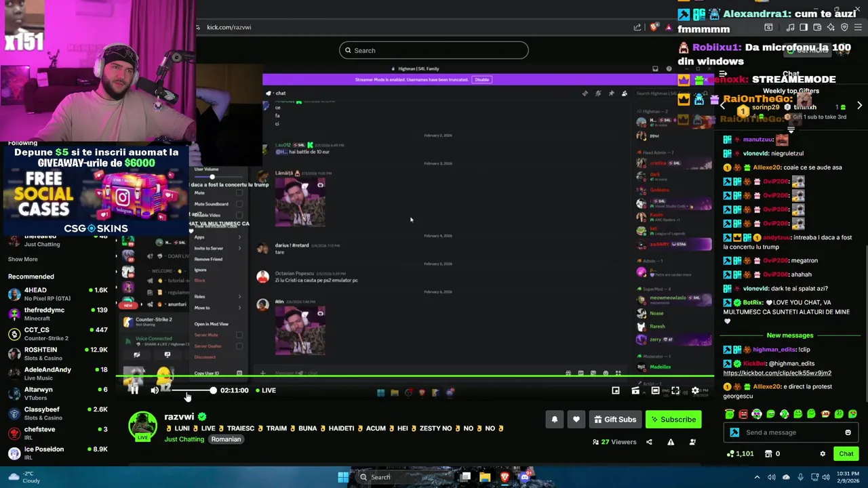The image size is (868, 488).
Task: Select the Romanian language tag
Action: [226, 439]
